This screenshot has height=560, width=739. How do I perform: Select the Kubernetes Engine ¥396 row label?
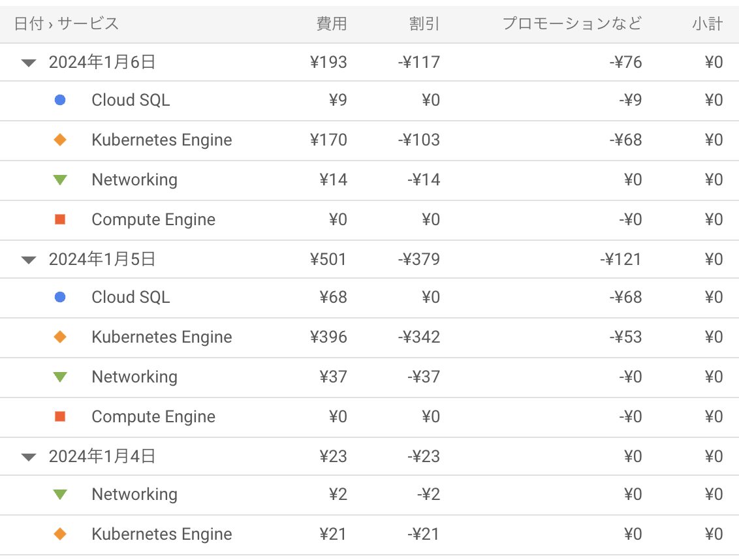click(x=162, y=337)
